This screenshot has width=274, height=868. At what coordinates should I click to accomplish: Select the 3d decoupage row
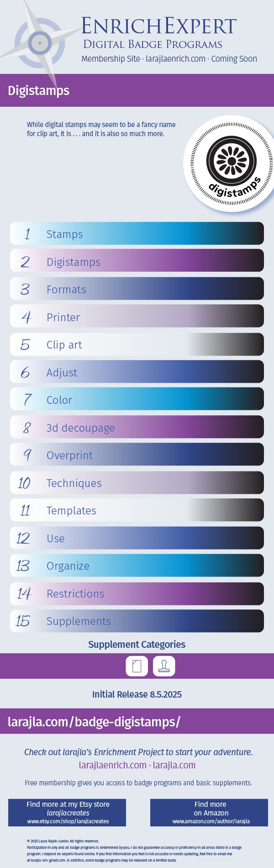point(137,427)
